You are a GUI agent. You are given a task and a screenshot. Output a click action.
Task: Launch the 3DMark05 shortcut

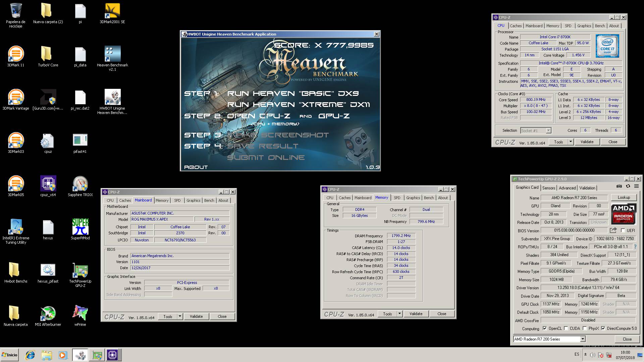pyautogui.click(x=16, y=186)
